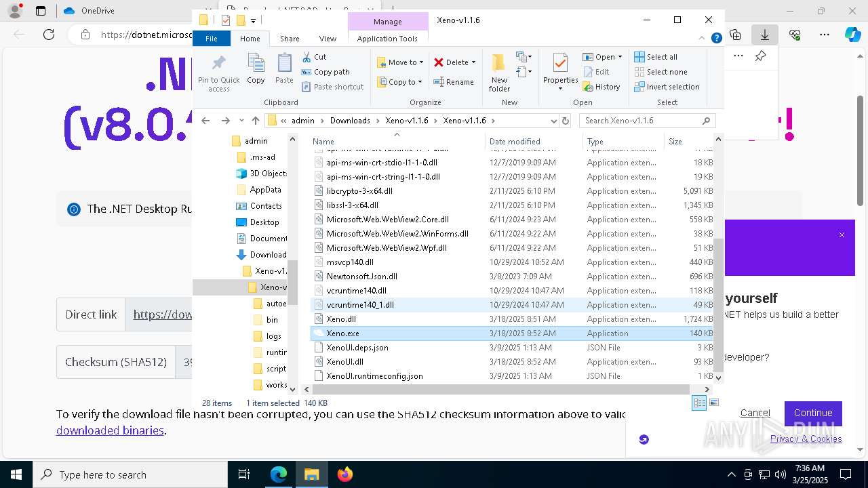Click Edge browser refresh button
The height and width of the screenshot is (488, 868).
pos(49,35)
